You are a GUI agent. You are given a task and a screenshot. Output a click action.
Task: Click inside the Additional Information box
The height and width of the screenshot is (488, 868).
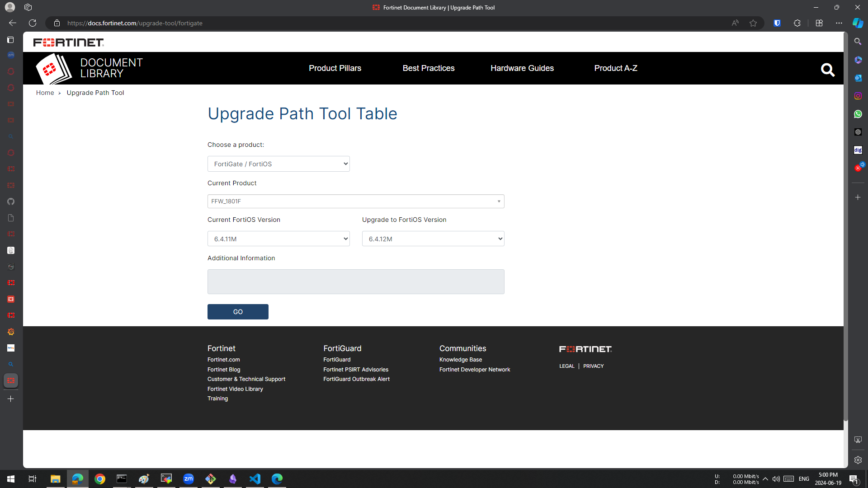(x=356, y=282)
